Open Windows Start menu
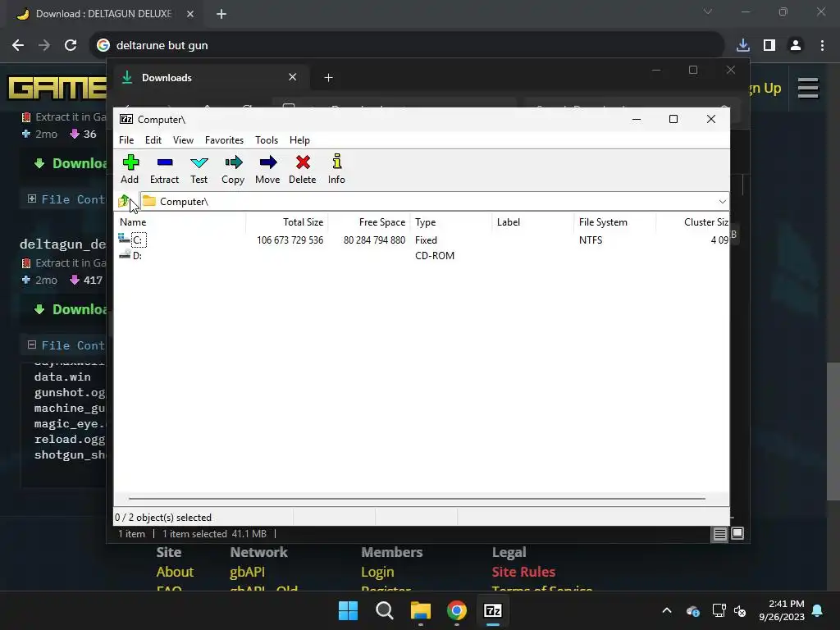Viewport: 840px width, 630px height. (348, 610)
